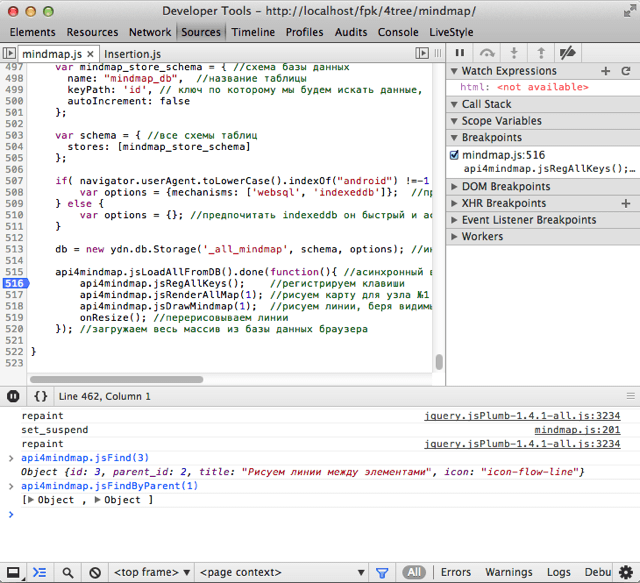Expand the DOM Breakpoints section
Screen dimensions: 640x583
(505, 186)
